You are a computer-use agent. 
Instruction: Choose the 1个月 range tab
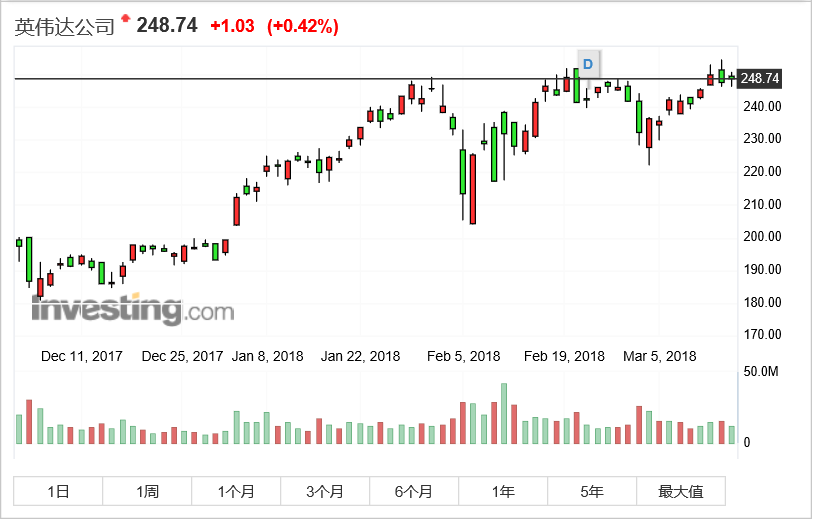pyautogui.click(x=236, y=491)
